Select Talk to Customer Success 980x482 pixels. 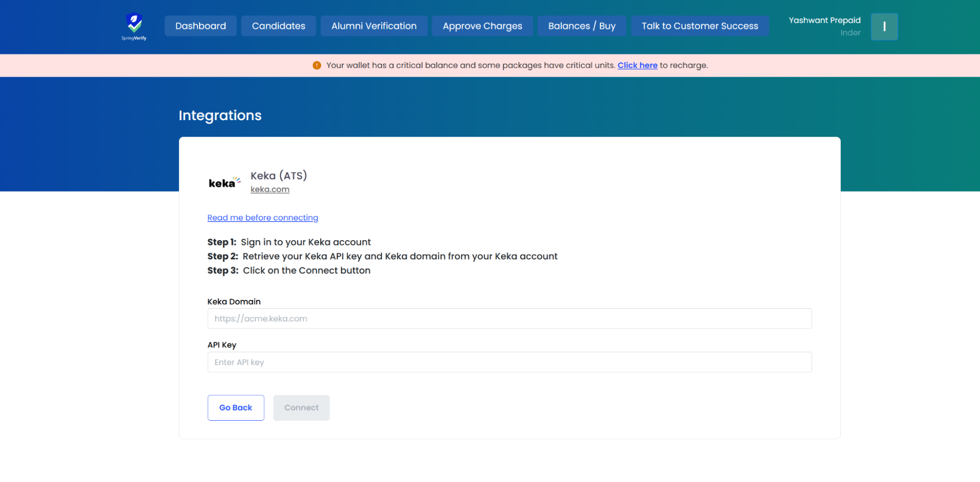pyautogui.click(x=700, y=26)
